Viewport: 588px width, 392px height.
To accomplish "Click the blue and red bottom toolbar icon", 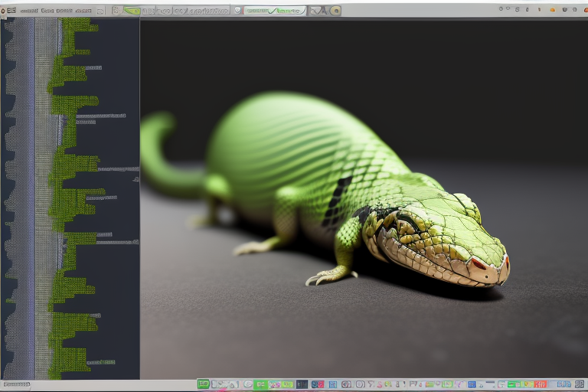I will click(x=317, y=384).
